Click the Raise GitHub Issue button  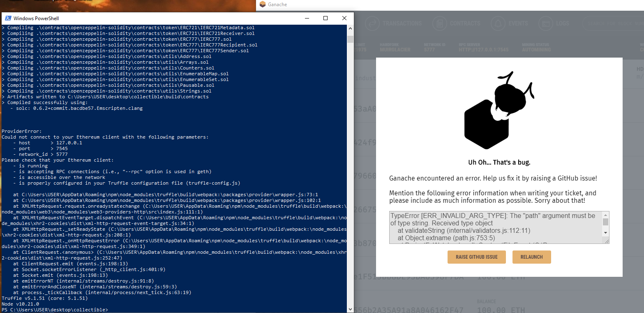pos(477,257)
